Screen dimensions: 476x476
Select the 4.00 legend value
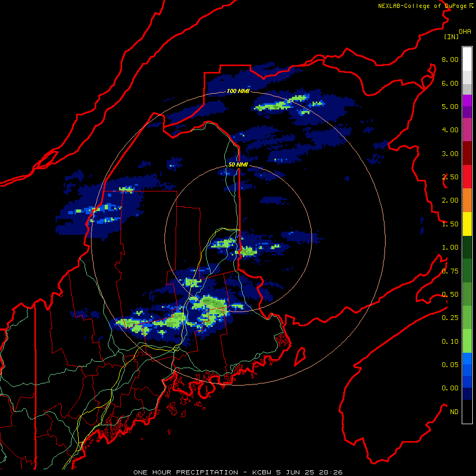[450, 130]
